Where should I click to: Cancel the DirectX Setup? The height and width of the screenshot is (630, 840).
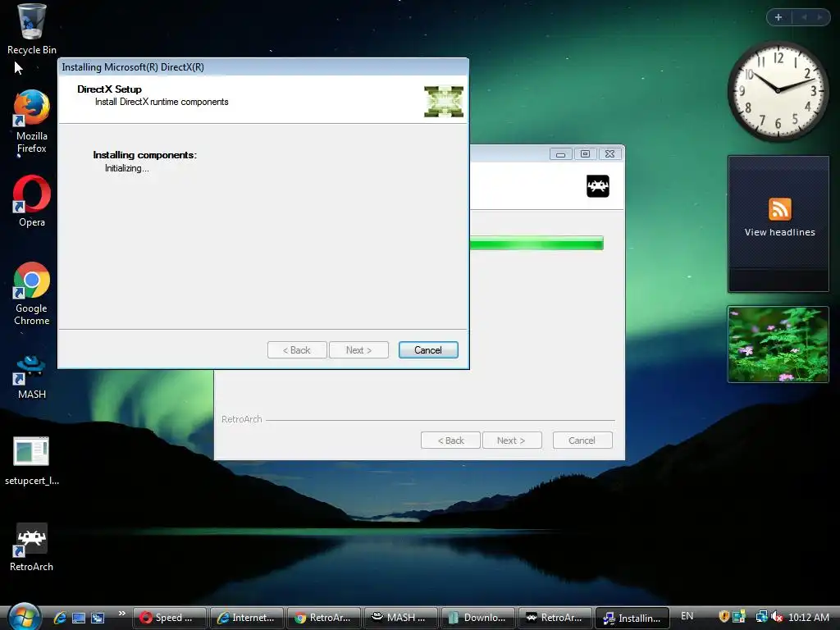click(x=428, y=349)
